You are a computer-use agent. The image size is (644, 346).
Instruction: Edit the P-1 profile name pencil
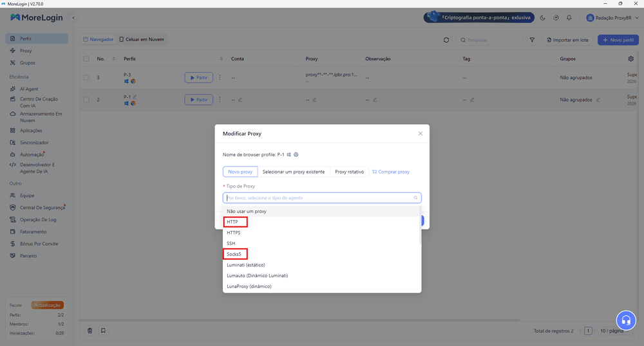[135, 97]
